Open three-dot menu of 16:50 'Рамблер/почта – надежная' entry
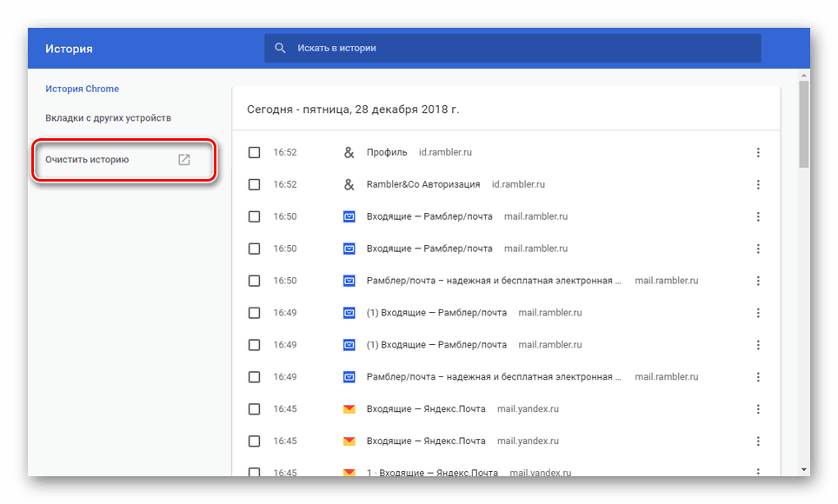 point(758,282)
